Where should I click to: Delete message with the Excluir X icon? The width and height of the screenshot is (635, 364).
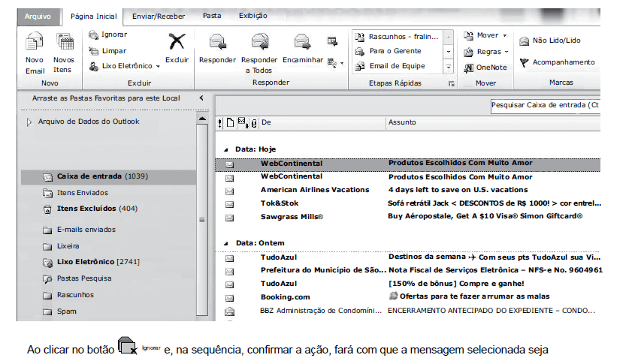coord(177,42)
